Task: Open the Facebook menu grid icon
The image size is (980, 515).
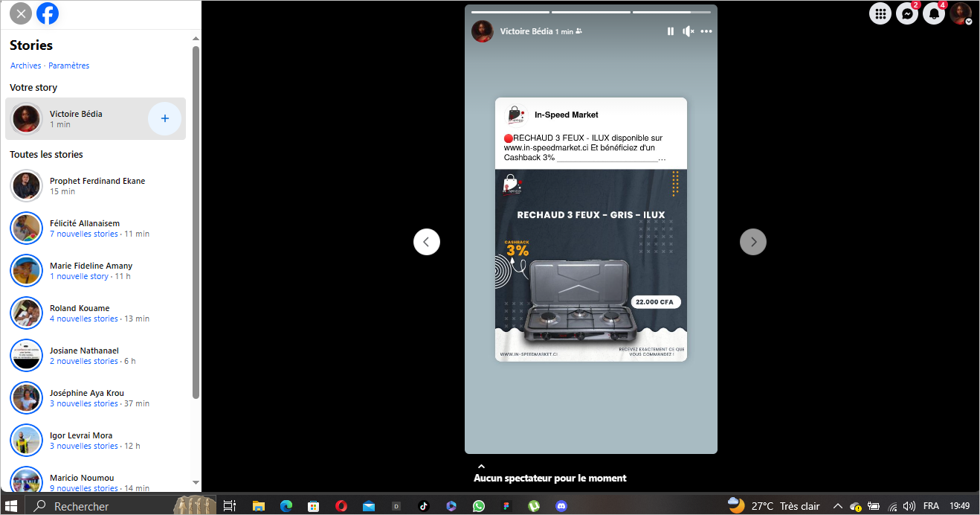Action: (880, 13)
